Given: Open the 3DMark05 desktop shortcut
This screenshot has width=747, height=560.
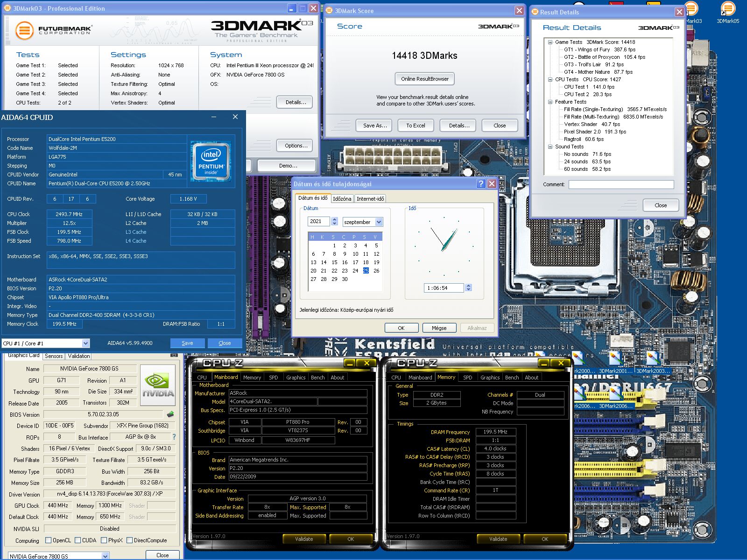Looking at the screenshot, I should (728, 12).
